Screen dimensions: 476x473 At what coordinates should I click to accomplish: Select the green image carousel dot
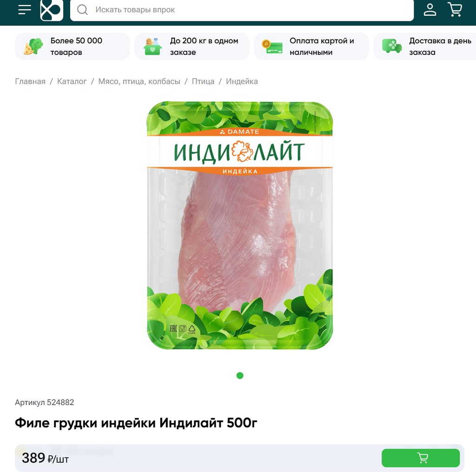click(x=240, y=375)
